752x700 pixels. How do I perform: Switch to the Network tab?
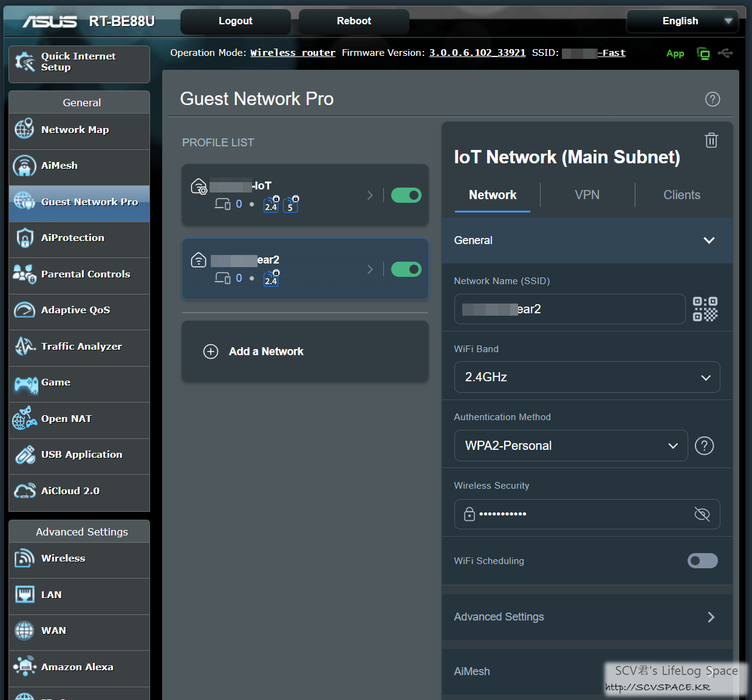coord(493,195)
